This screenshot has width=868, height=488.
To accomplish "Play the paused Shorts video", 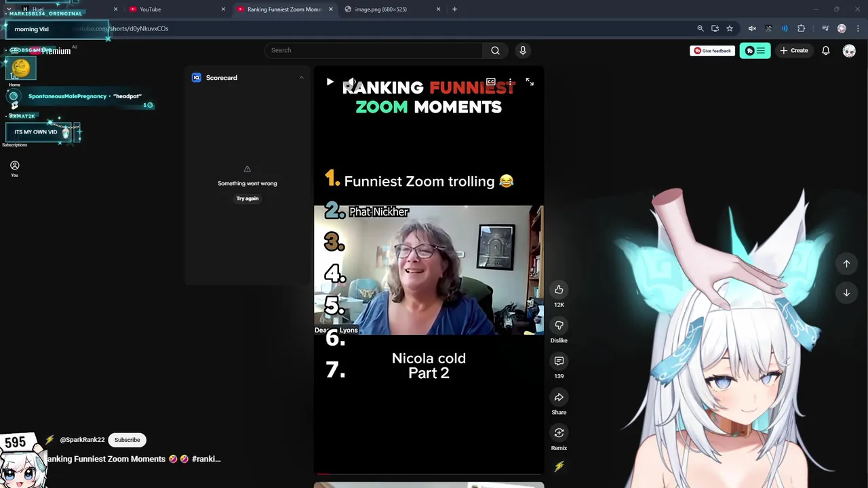I will coord(330,82).
